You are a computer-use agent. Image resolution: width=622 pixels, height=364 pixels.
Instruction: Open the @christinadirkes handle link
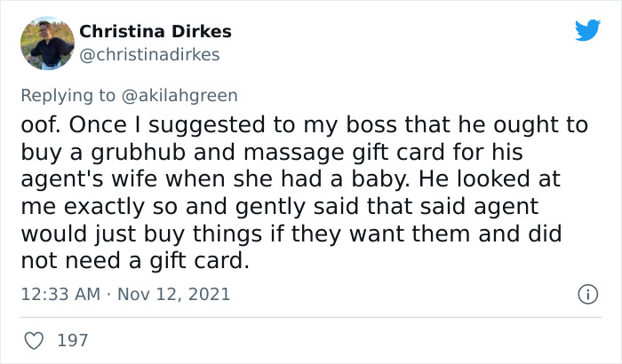pos(149,54)
